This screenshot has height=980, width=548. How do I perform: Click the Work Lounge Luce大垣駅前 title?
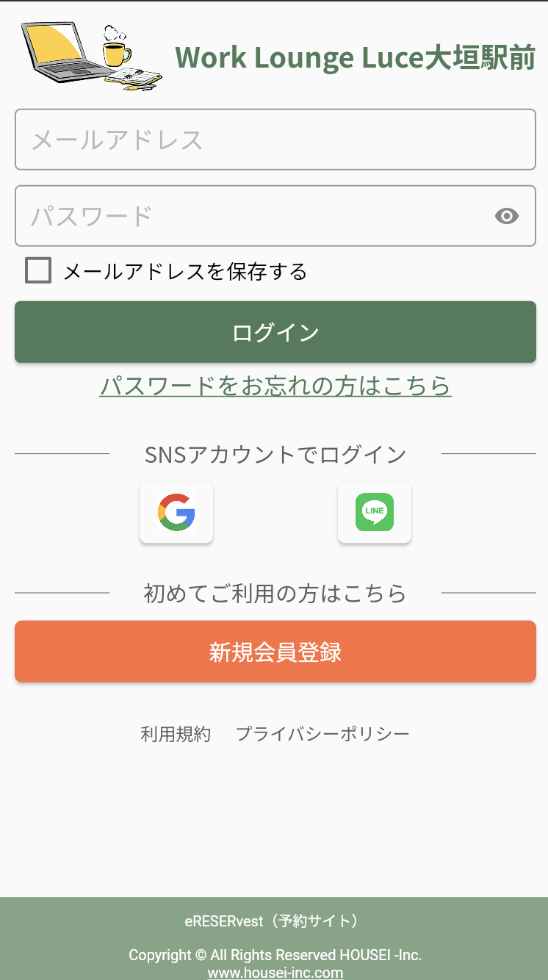tap(356, 57)
